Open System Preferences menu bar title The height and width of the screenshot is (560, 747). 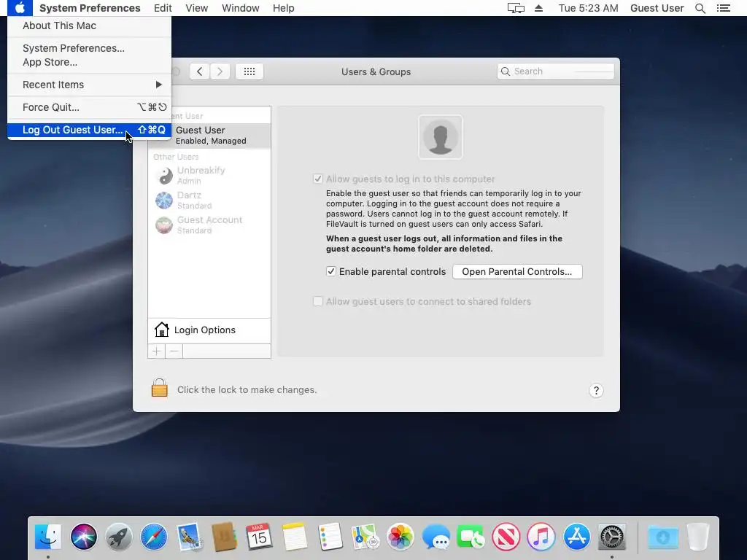click(90, 8)
